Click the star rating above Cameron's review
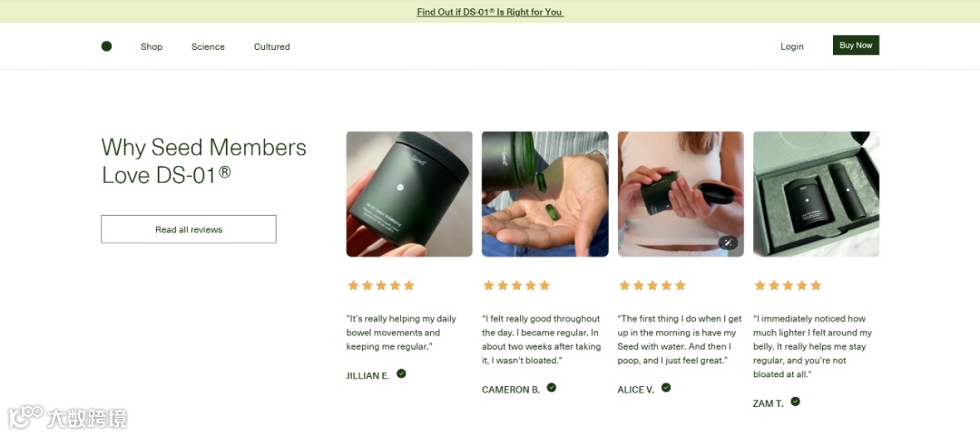 (516, 286)
